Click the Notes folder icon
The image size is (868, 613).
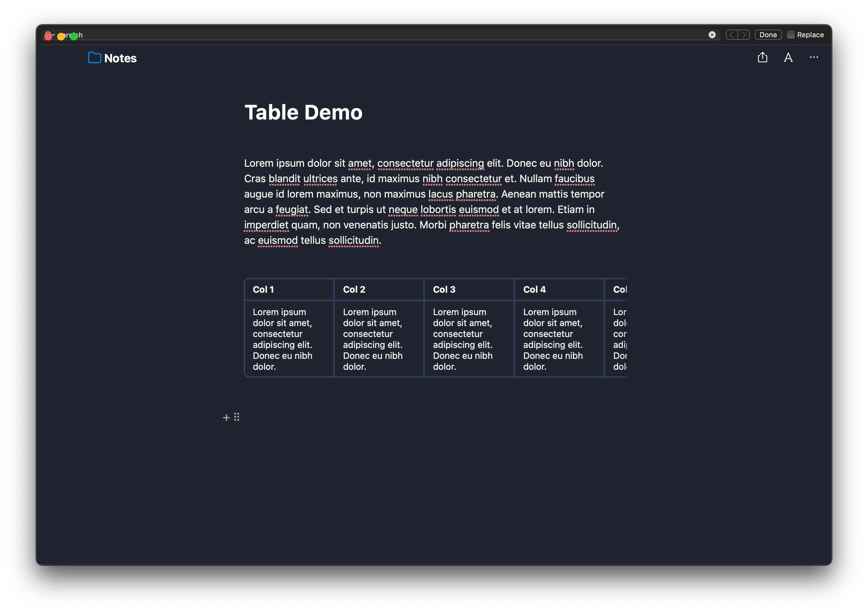[94, 58]
